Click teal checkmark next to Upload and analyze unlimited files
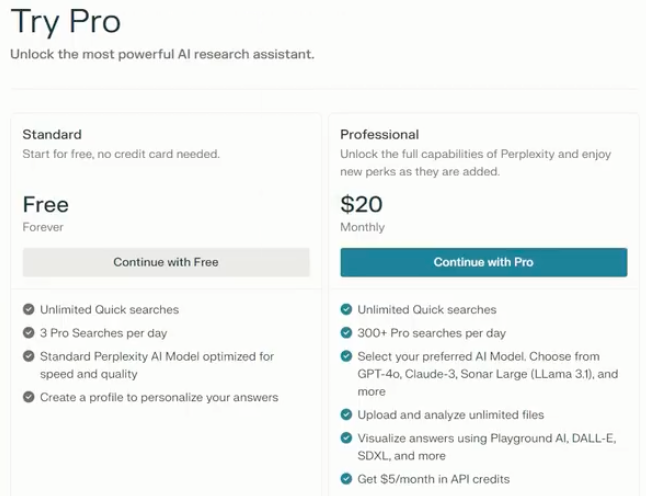This screenshot has width=646, height=496. [346, 414]
